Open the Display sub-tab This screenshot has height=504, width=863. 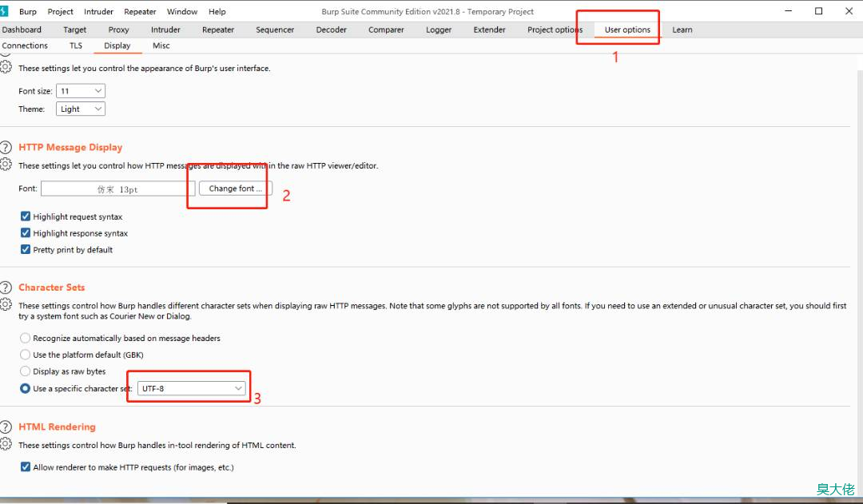coord(117,46)
